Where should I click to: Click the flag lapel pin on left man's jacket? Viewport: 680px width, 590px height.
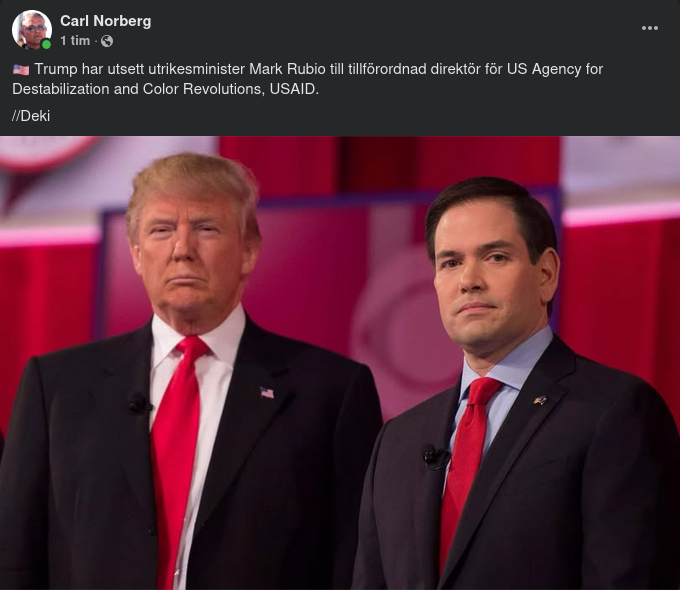point(267,393)
